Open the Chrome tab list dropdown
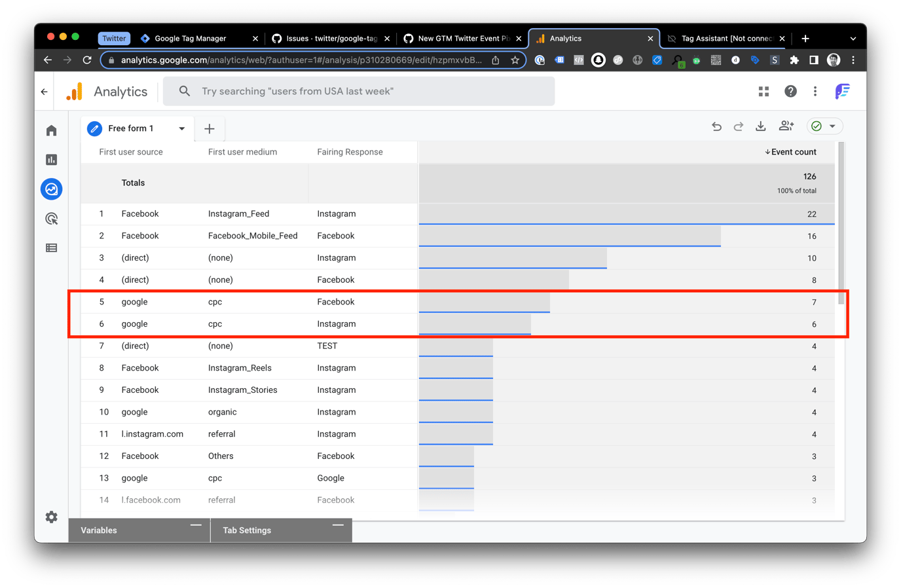901x588 pixels. [853, 39]
